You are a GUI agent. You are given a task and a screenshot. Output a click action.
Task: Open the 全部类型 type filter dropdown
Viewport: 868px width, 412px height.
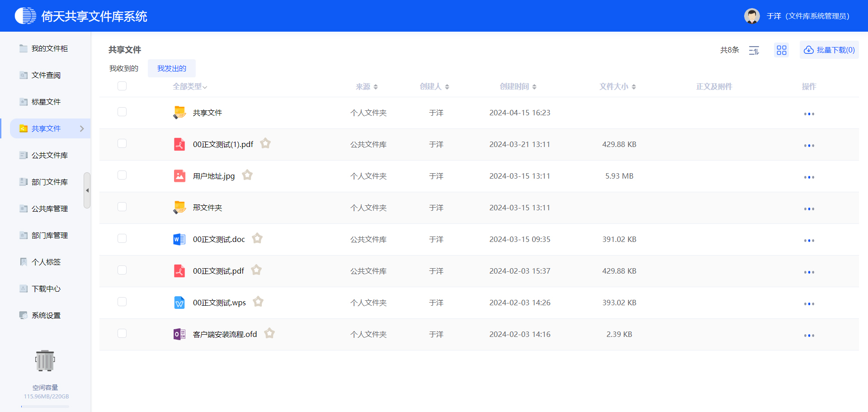pyautogui.click(x=190, y=86)
